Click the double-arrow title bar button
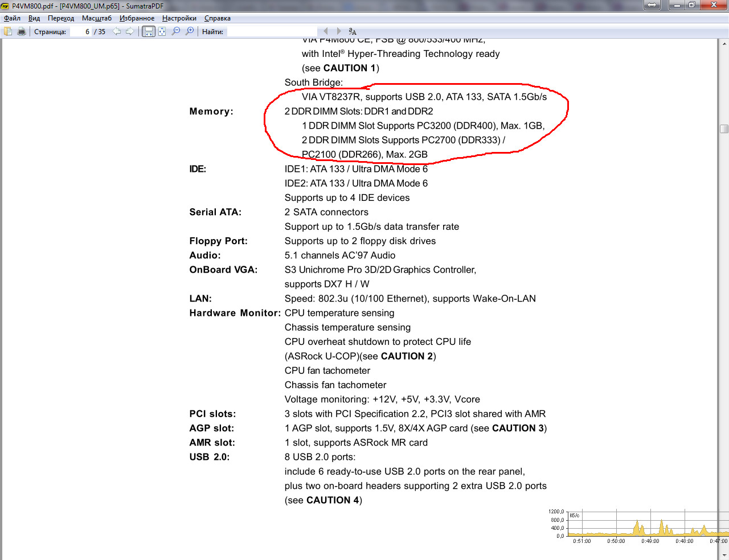 click(x=652, y=5)
